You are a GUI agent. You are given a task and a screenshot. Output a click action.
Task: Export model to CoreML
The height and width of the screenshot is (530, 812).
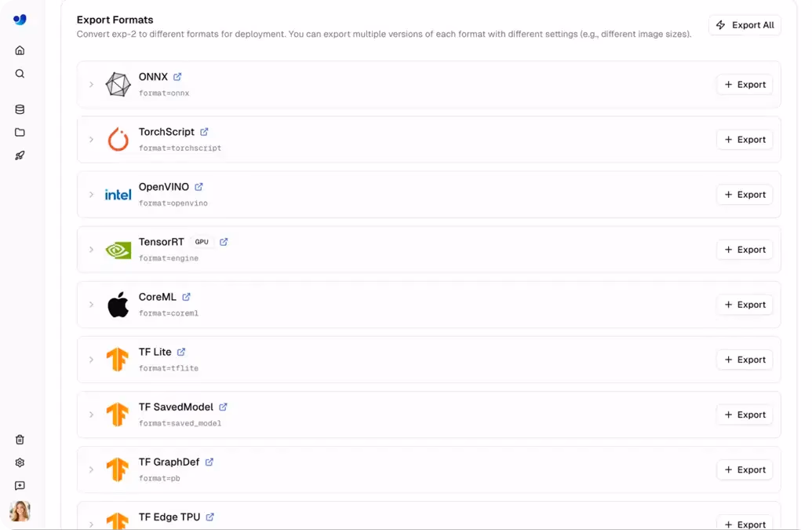(745, 305)
